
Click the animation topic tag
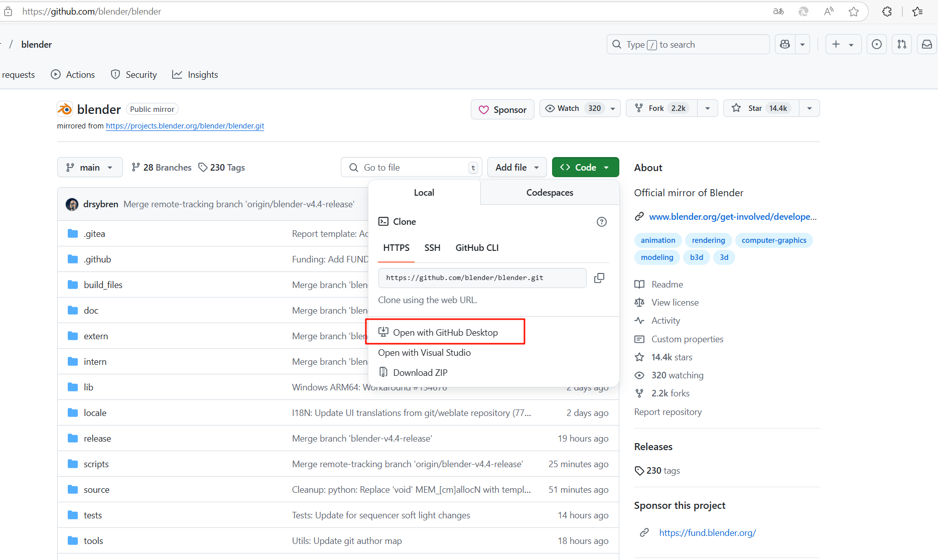pos(658,240)
